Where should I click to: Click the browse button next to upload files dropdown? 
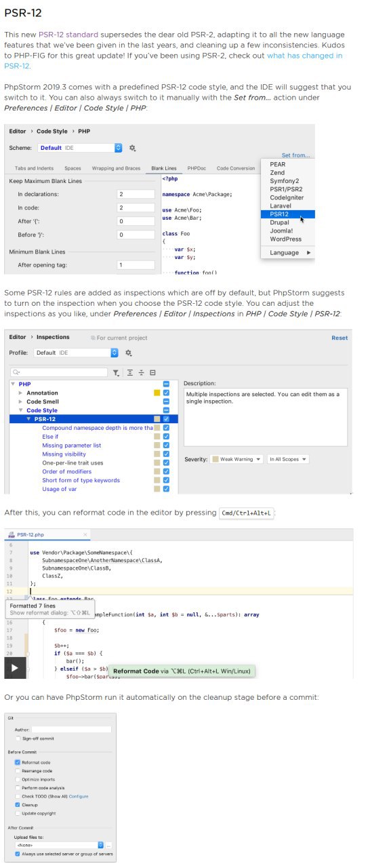[x=109, y=845]
